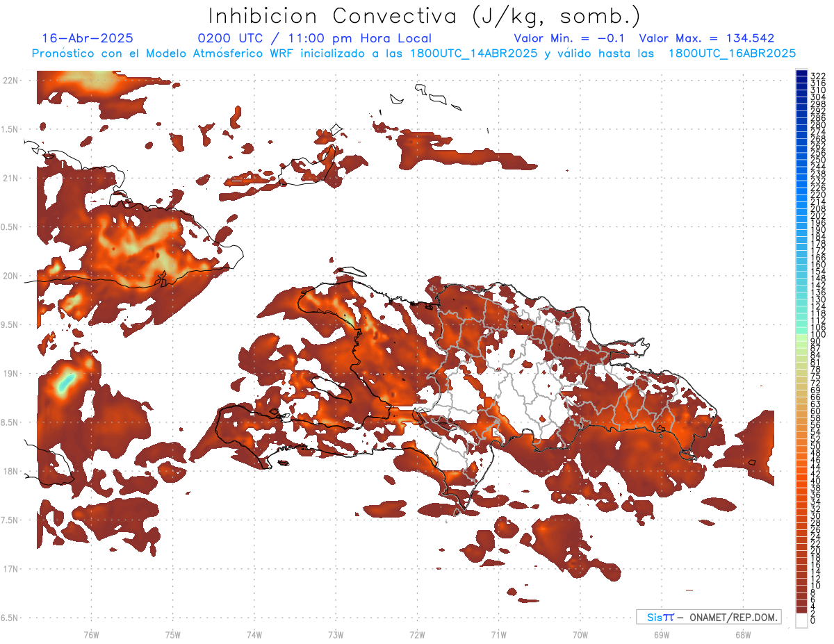This screenshot has height=644, width=834.
Task: Click the '71W' longitude label
Action: click(x=498, y=634)
